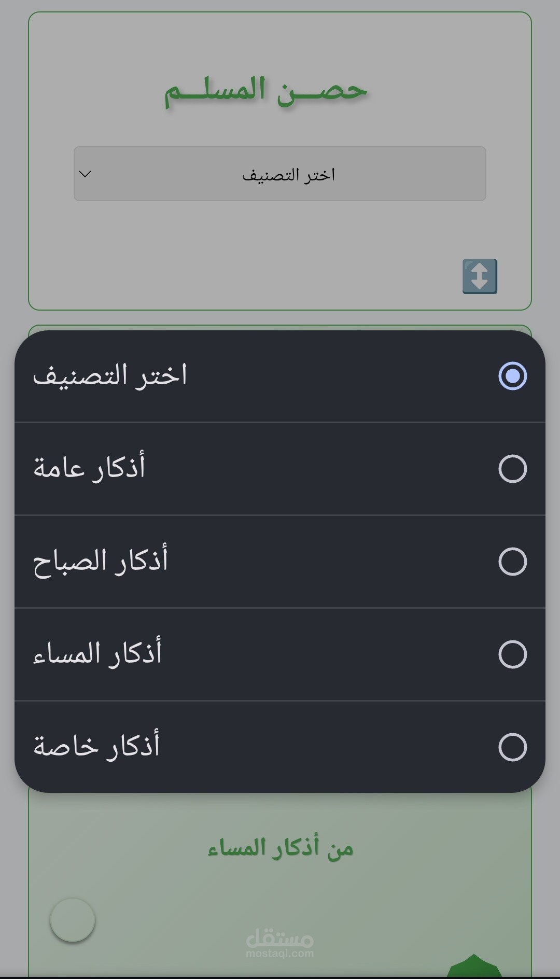
Task: Pick the اختر التصنيف label in popup list
Action: click(110, 375)
